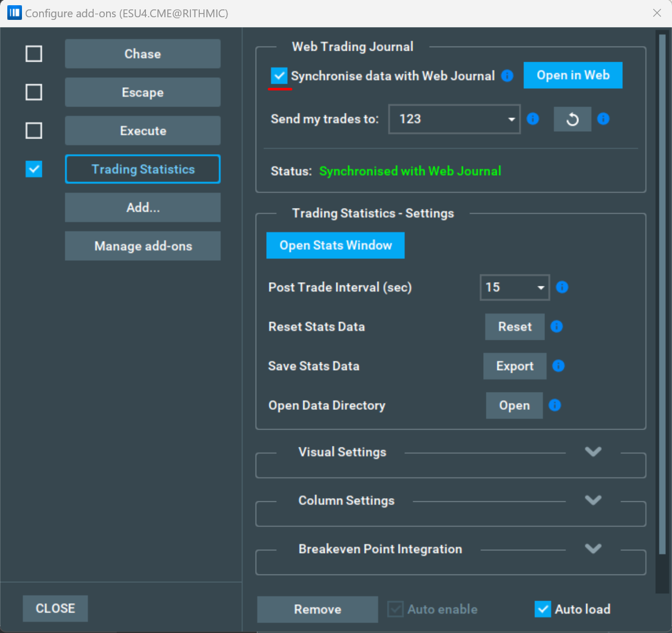
Task: Toggle the Auto load checkbox
Action: tap(543, 609)
